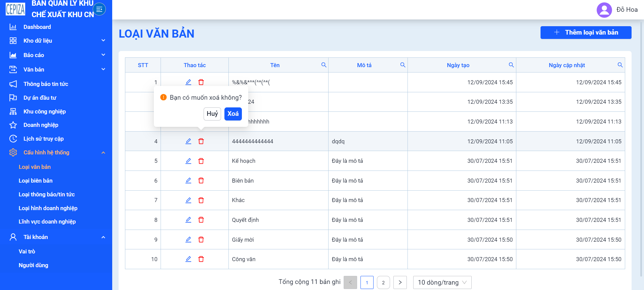Image resolution: width=644 pixels, height=290 pixels.
Task: Delete the Công văn row
Action: point(201,259)
